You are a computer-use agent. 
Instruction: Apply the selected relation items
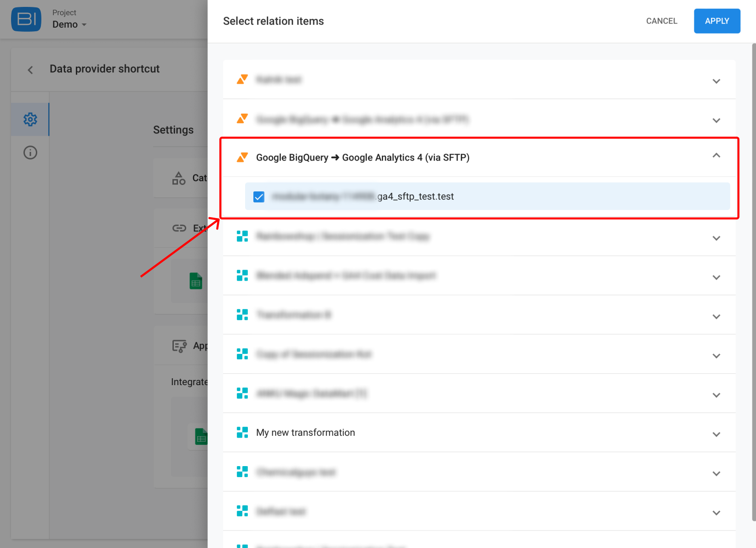tap(717, 21)
